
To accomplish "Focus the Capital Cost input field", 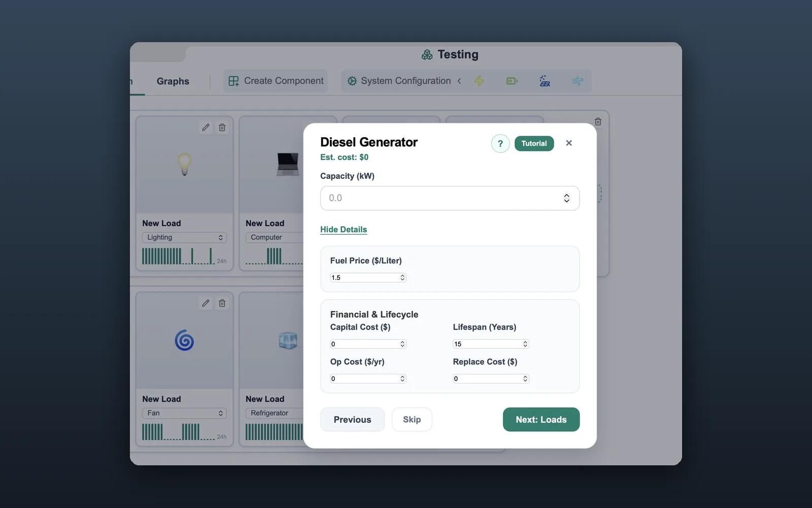I will pos(368,344).
